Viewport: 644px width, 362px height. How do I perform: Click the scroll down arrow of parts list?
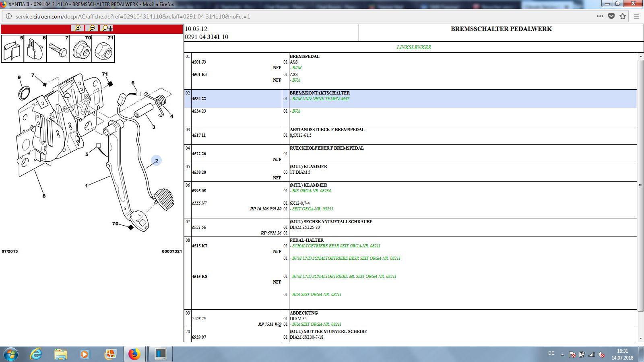click(x=640, y=339)
